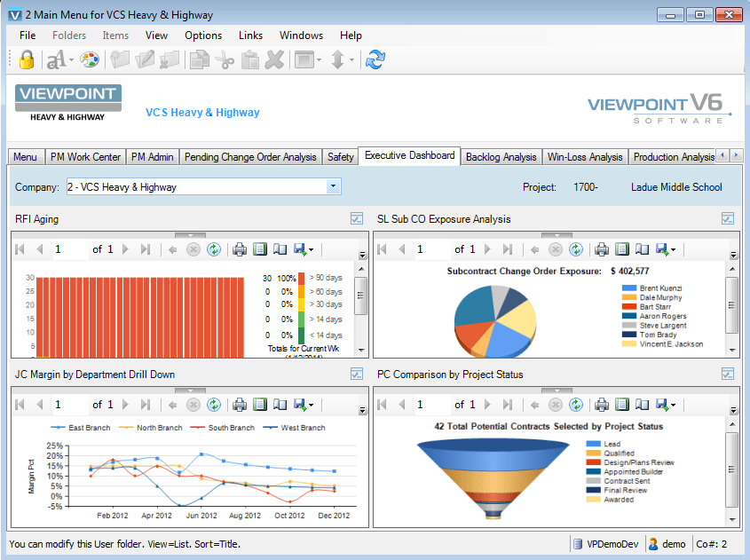Print the RFI Aging report

coord(240,250)
